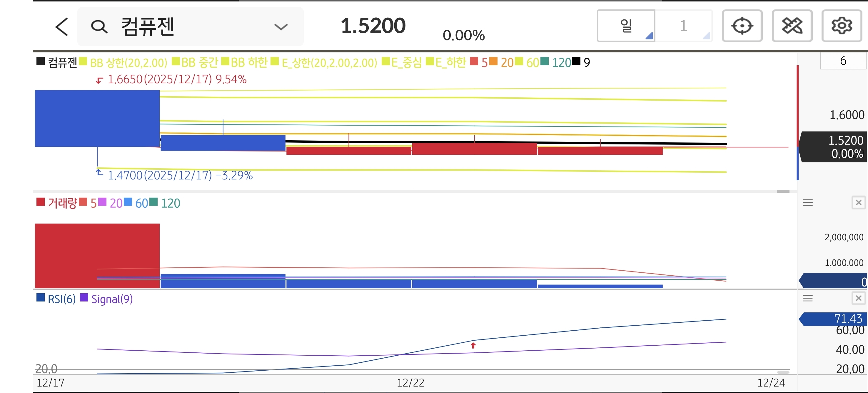Select the large 12/17 blue candle
868x393 pixels.
[97, 118]
